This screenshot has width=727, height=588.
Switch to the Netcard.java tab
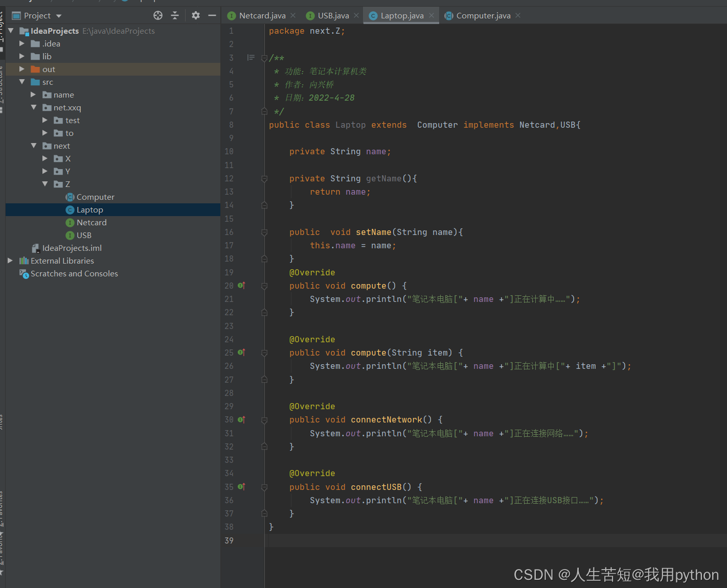pos(262,16)
